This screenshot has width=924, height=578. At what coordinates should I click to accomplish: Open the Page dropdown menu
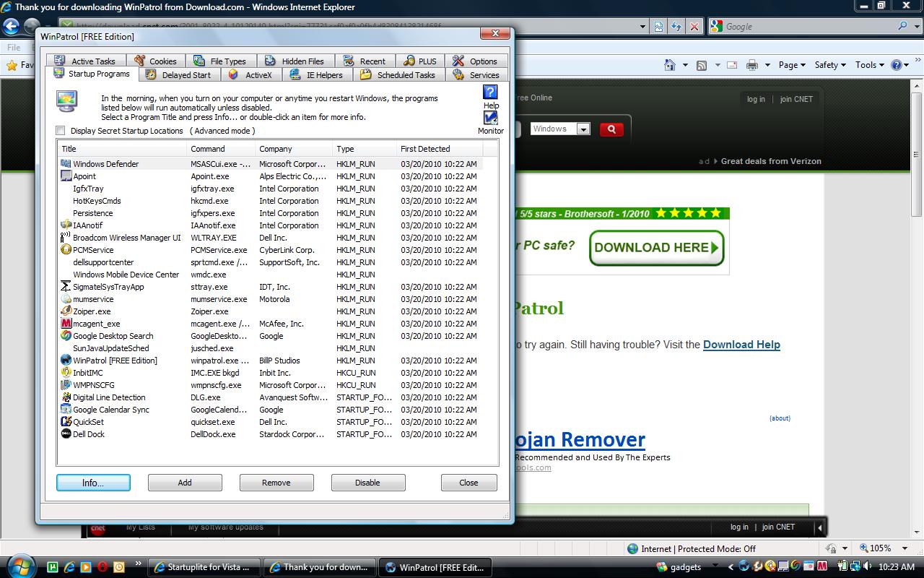click(793, 65)
